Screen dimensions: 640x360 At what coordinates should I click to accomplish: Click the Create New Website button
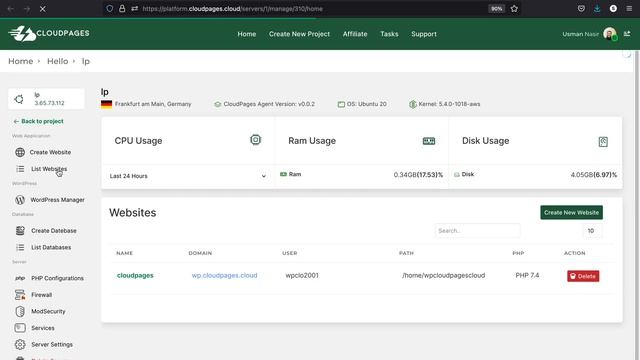[x=571, y=212]
